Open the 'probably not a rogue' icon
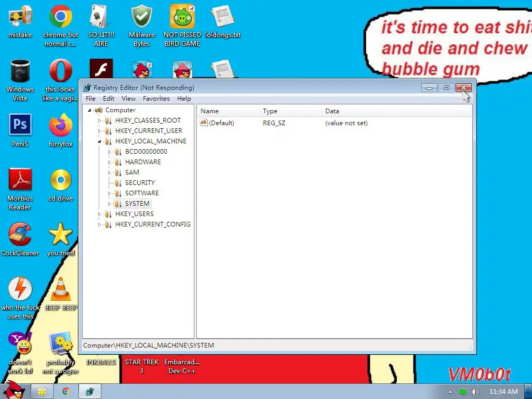The width and height of the screenshot is (532, 399). [x=60, y=353]
